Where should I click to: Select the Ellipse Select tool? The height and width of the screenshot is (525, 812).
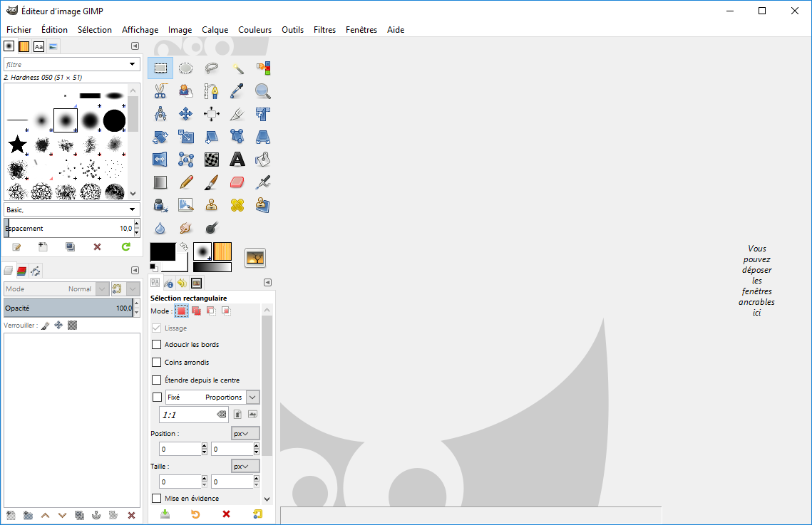(186, 68)
